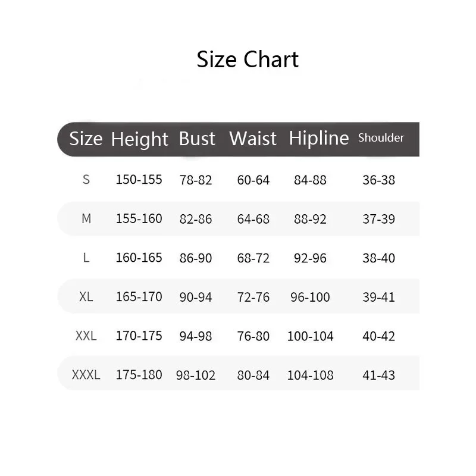Image resolution: width=476 pixels, height=476 pixels.
Task: Click height value 150-155
Action: 139,180
